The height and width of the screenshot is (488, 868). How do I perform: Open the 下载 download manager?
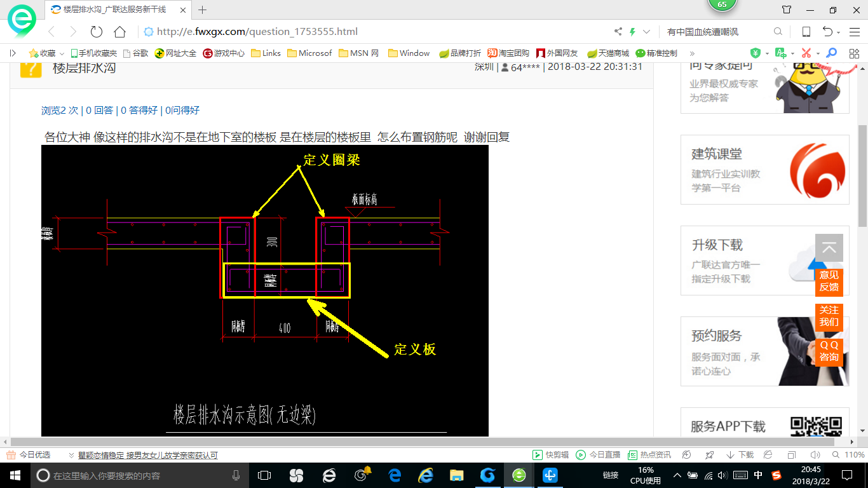pyautogui.click(x=739, y=455)
